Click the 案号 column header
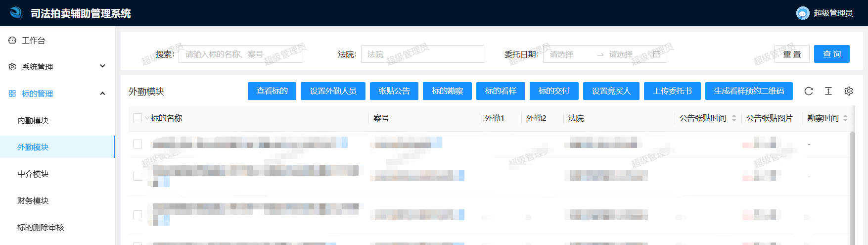 [x=381, y=118]
